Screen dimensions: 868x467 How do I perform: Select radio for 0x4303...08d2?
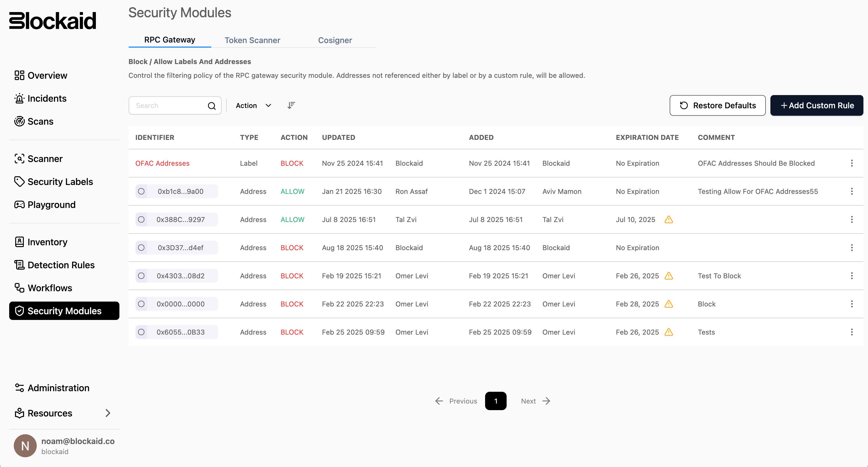click(x=141, y=276)
